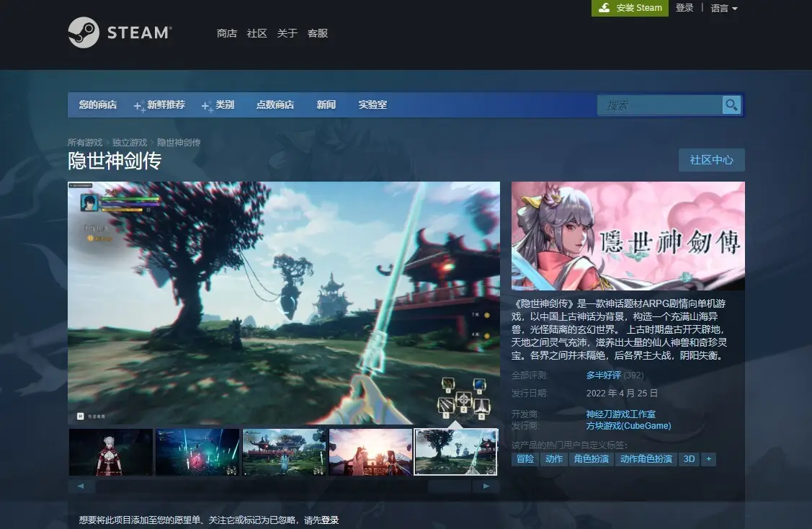Click the download icon on 安装 Steam
The height and width of the screenshot is (529, 812).
pos(604,8)
